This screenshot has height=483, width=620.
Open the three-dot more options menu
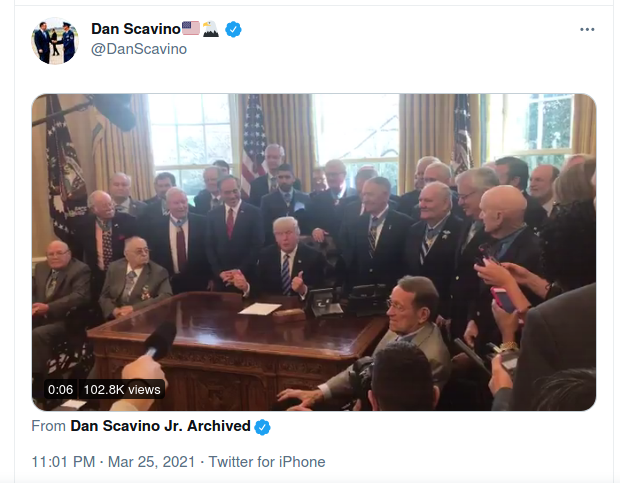(x=587, y=30)
